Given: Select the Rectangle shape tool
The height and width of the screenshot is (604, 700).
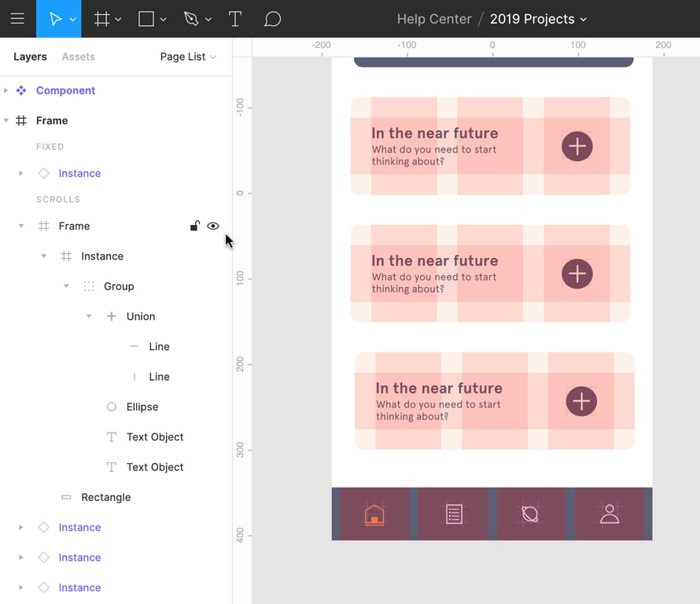Looking at the screenshot, I should 146,19.
